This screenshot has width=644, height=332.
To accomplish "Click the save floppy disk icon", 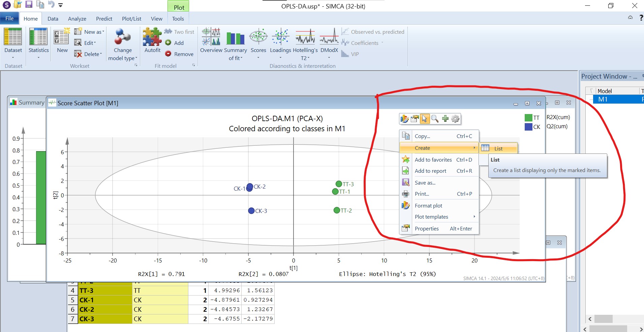I will [x=29, y=5].
